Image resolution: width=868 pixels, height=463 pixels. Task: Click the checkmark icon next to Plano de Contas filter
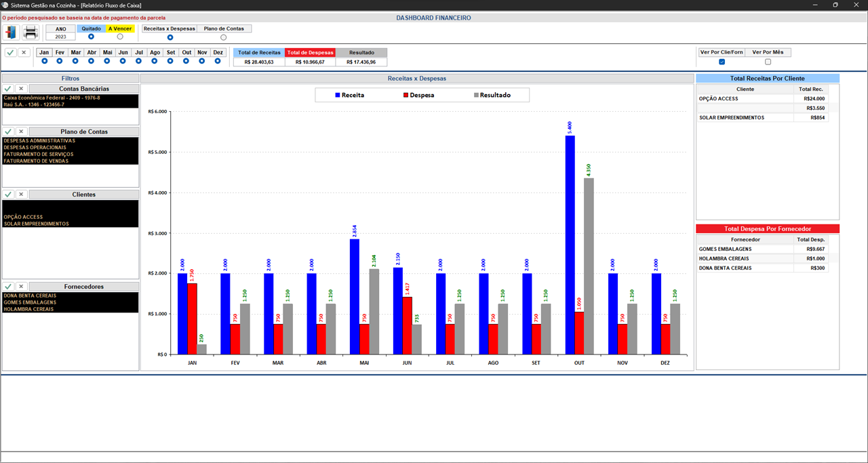pyautogui.click(x=8, y=132)
